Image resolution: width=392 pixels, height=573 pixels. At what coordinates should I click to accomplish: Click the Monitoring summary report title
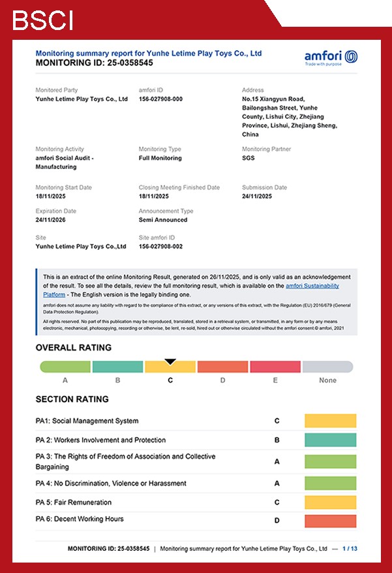pyautogui.click(x=148, y=54)
